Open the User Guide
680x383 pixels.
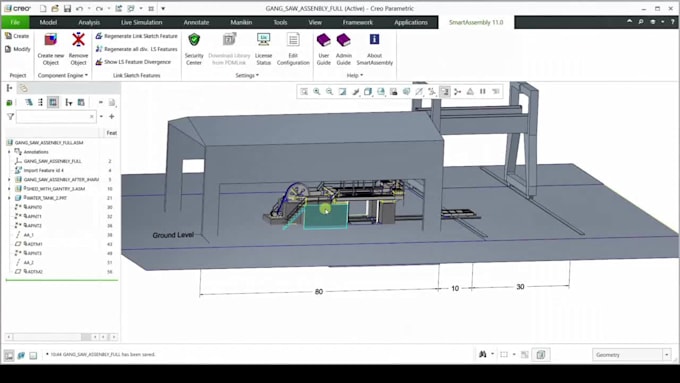pyautogui.click(x=324, y=49)
